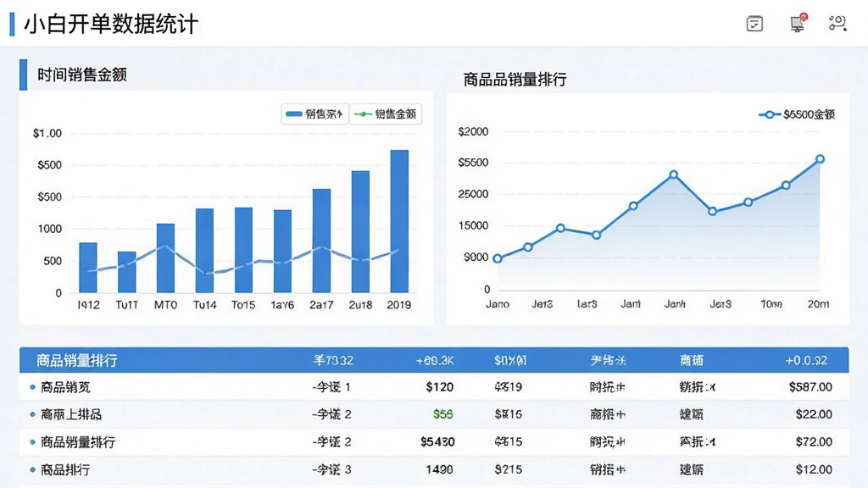
Task: Click the last data point on line chart
Action: coord(820,159)
